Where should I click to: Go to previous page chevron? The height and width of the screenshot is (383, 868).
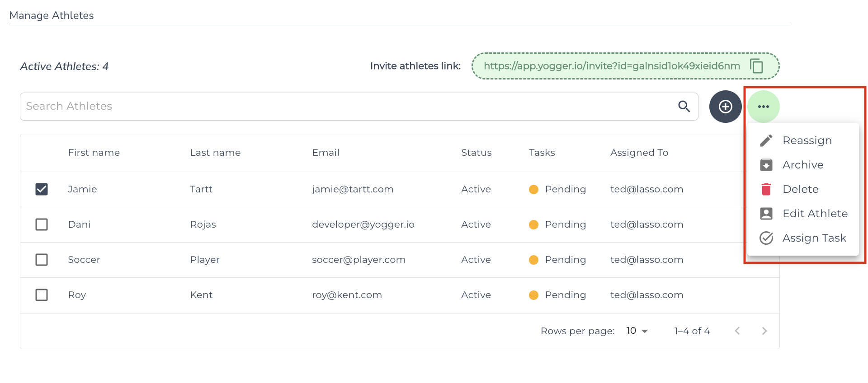737,331
